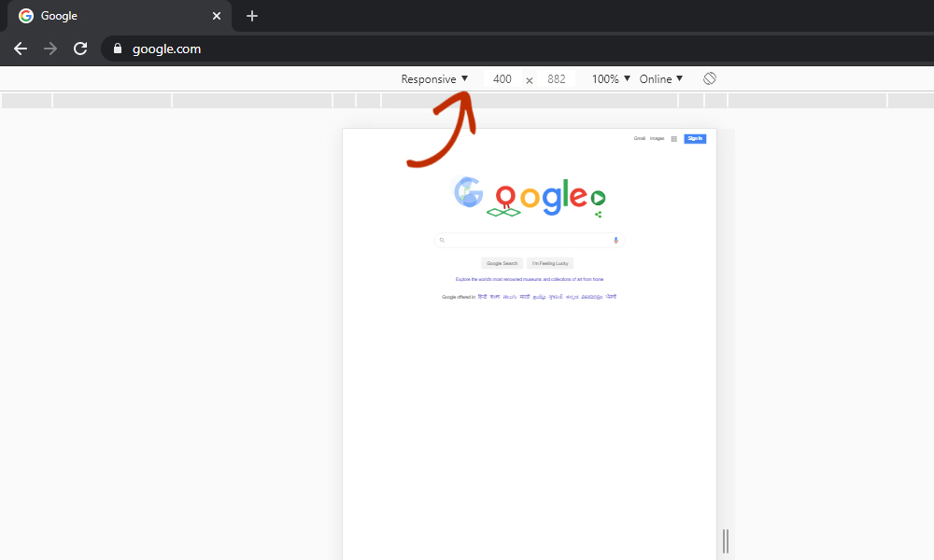The width and height of the screenshot is (934, 560).
Task: Click the Google Search button
Action: pyautogui.click(x=502, y=263)
